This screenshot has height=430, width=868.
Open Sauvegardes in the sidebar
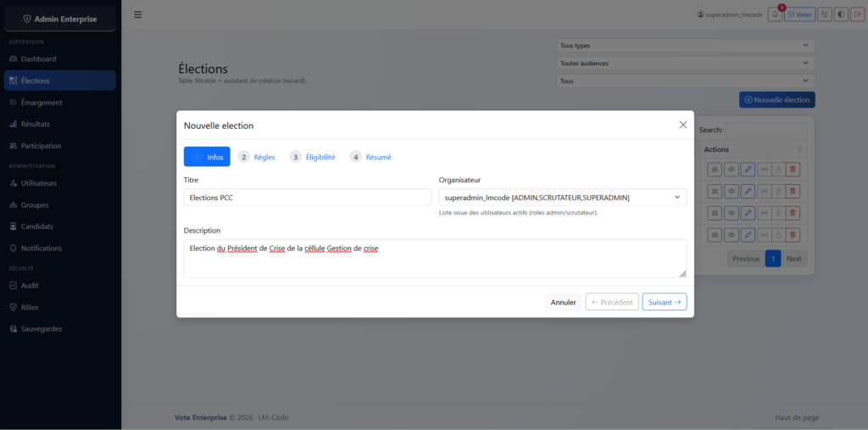(41, 329)
